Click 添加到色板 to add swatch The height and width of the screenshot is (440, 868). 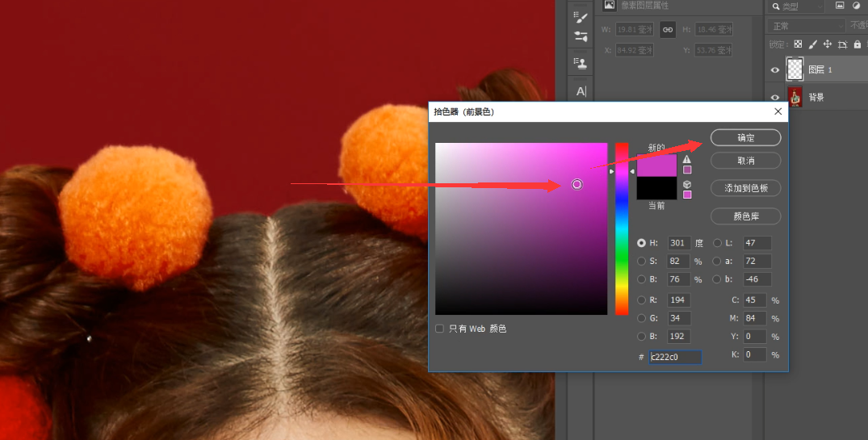point(745,188)
